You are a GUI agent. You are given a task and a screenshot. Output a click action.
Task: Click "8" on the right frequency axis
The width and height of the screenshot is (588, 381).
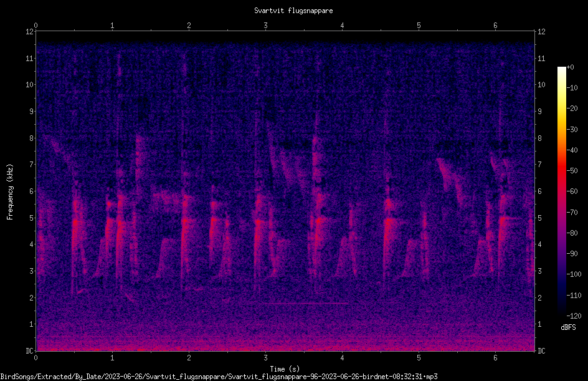[x=539, y=138]
